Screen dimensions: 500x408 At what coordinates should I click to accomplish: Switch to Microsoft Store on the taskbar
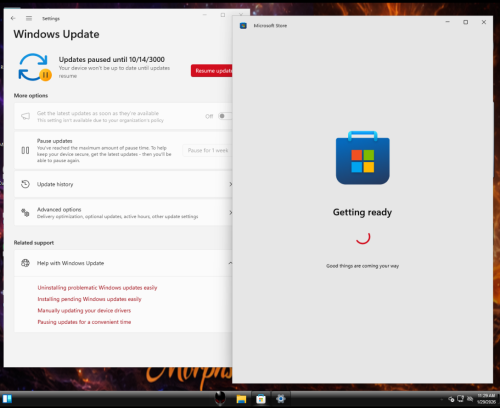pyautogui.click(x=261, y=399)
